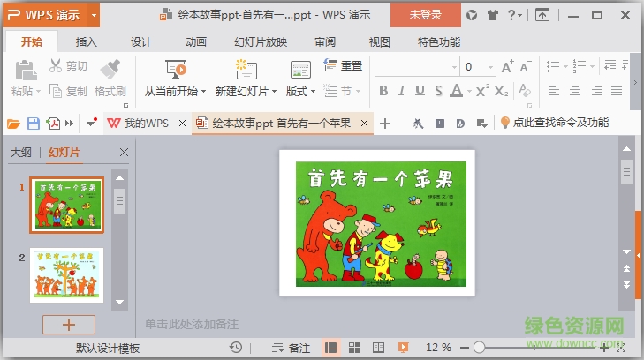The height and width of the screenshot is (360, 644).
Task: Switch to the 插入 ribbon tab
Action: click(x=87, y=41)
